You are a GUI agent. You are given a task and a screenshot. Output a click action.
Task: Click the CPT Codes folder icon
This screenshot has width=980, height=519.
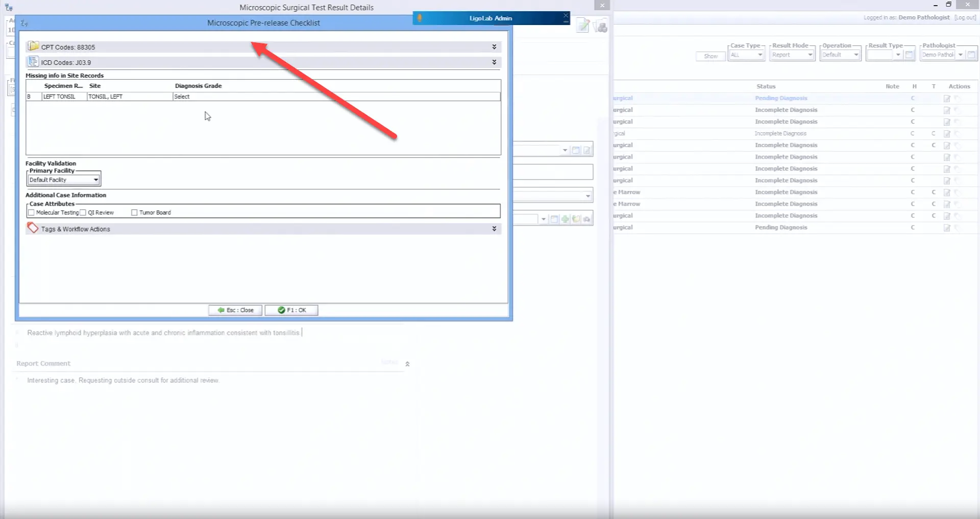[x=33, y=46]
